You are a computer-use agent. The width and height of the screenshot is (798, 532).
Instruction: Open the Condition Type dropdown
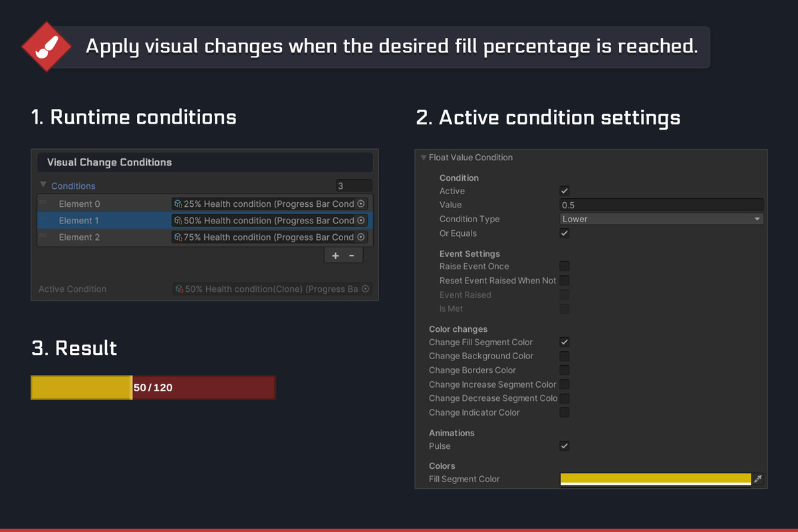(662, 219)
